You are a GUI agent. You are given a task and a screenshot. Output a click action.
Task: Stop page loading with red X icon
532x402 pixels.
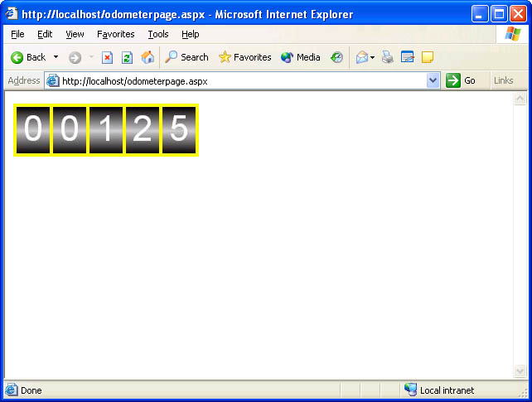(x=107, y=57)
